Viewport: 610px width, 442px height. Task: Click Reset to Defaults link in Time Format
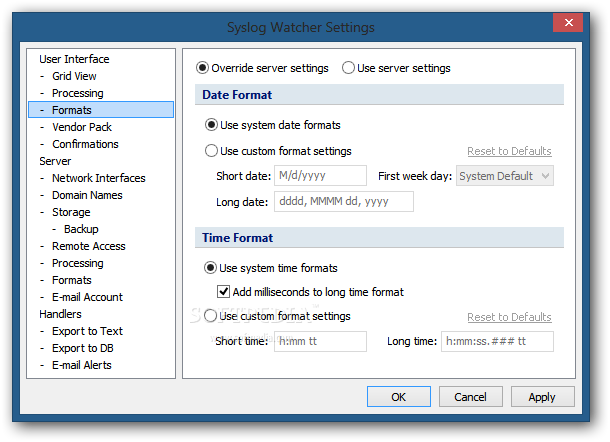tap(509, 317)
